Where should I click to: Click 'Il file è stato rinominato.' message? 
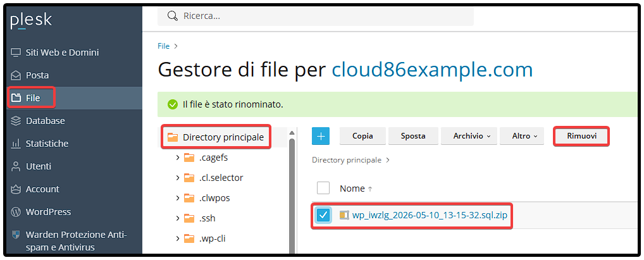click(x=233, y=105)
